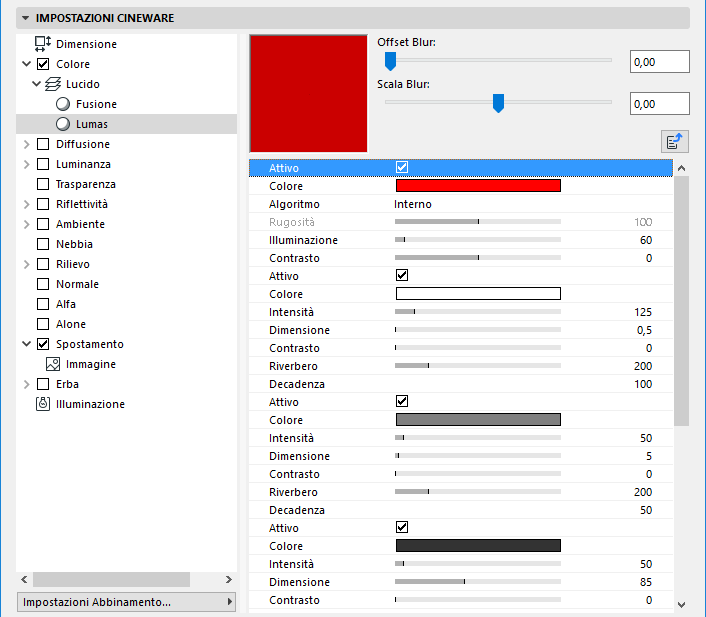
Task: Click the Offset Blur value field
Action: point(660,62)
